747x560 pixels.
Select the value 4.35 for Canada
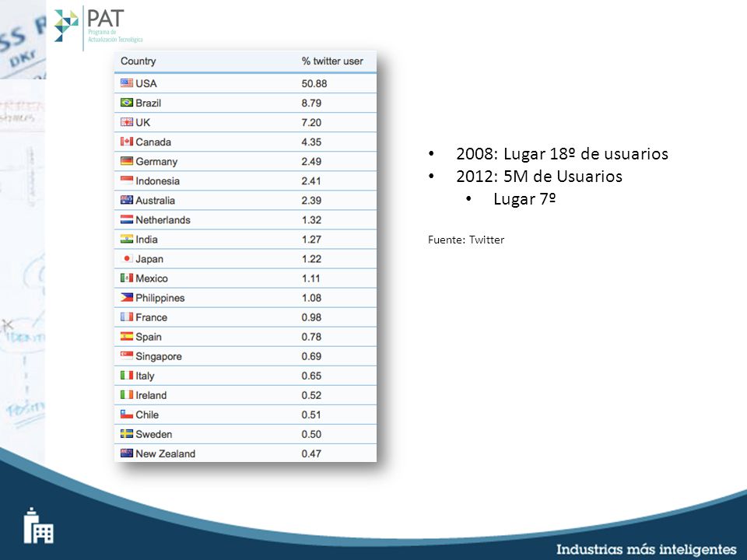(311, 142)
